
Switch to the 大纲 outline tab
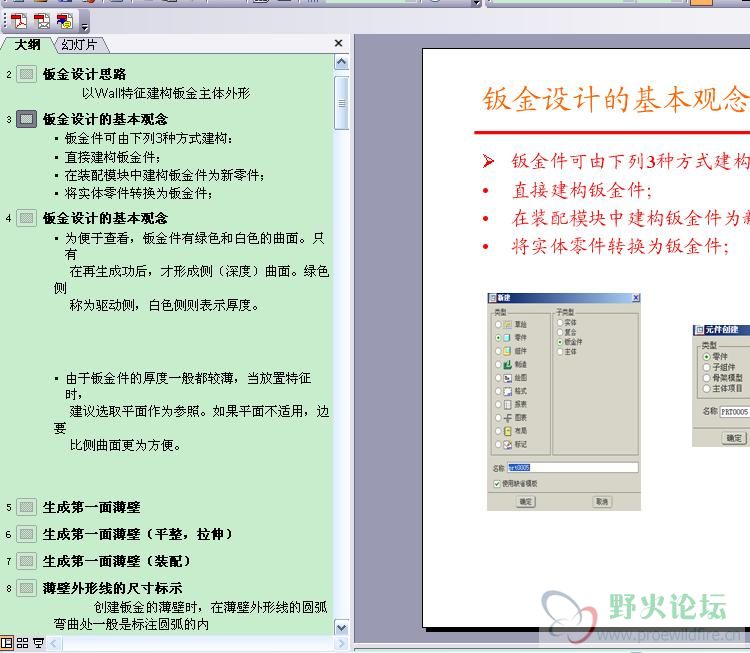27,44
